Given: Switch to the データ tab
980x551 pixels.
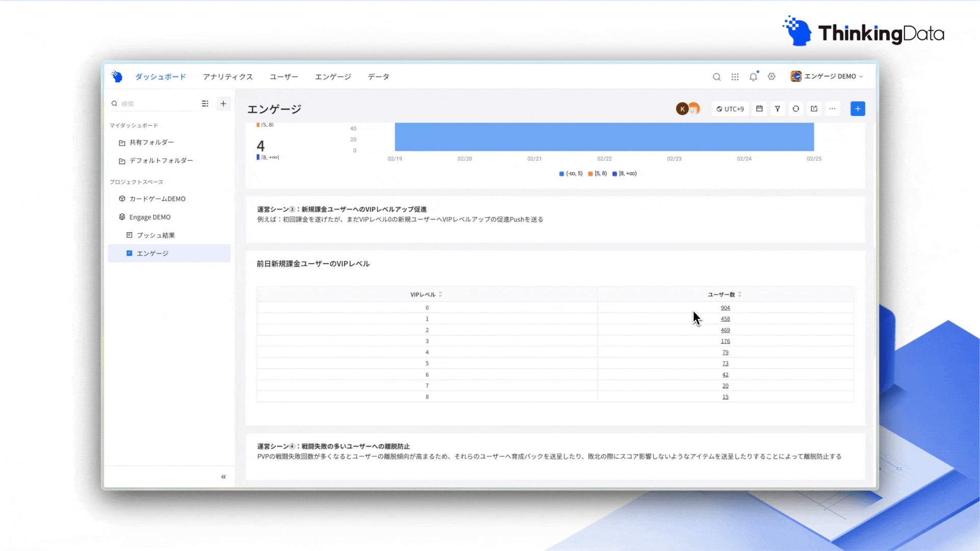Looking at the screenshot, I should [x=379, y=77].
